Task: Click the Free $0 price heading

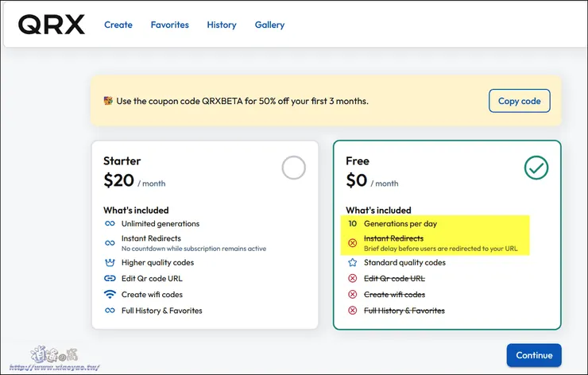Action: point(357,181)
